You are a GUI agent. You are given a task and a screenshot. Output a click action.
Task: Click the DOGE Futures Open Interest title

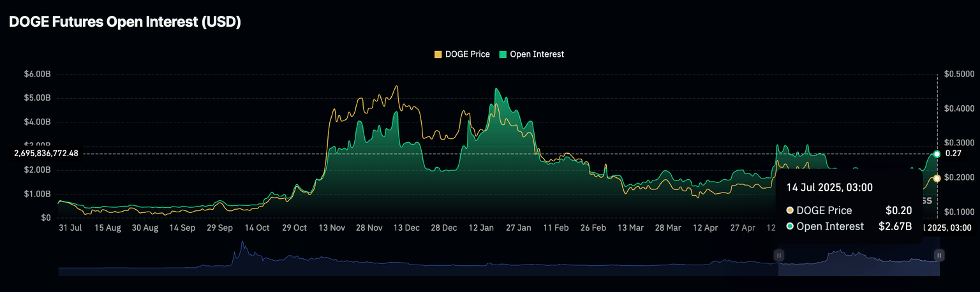pyautogui.click(x=124, y=21)
